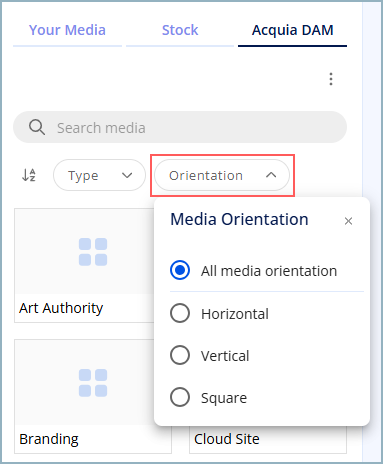Click the Cloud Site folder name
383x464 pixels.
click(x=227, y=439)
